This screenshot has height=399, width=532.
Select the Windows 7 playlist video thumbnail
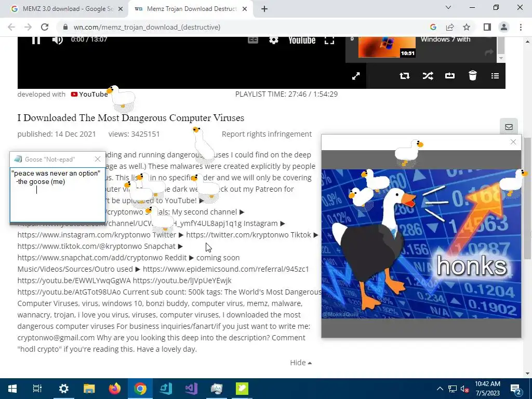[x=387, y=47]
